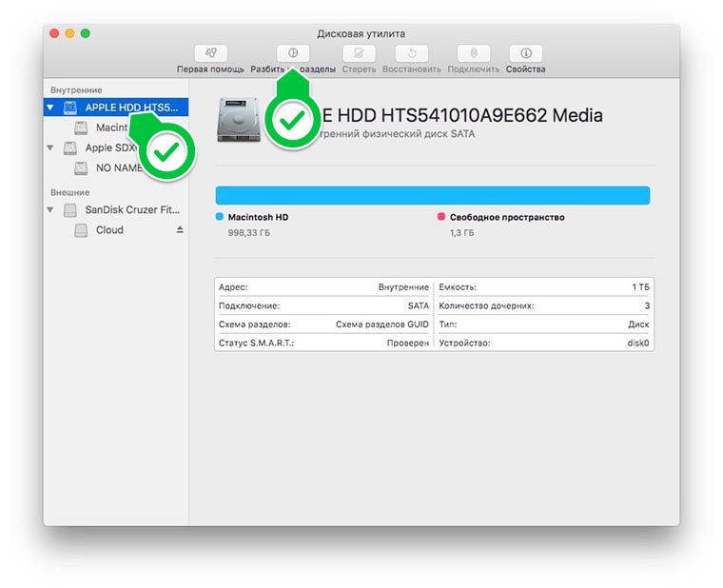Click the Mount (Подключить) toolbar icon
This screenshot has width=723, height=588.
[x=475, y=54]
